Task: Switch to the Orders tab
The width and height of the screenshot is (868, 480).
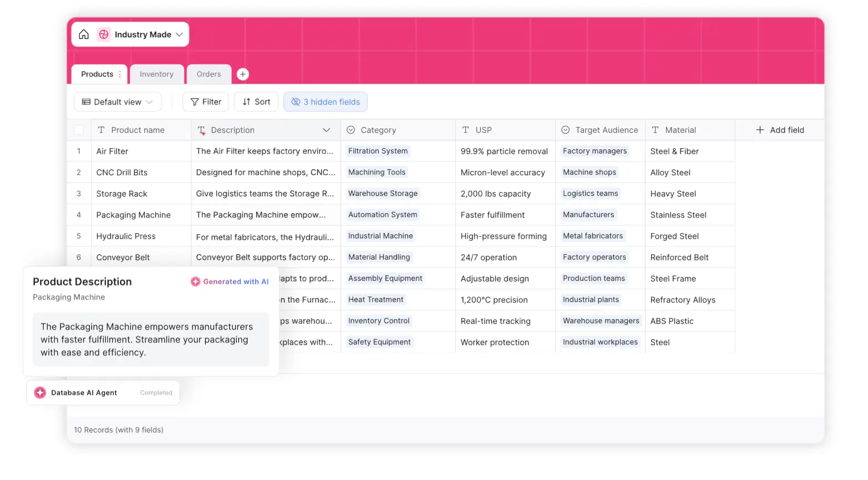Action: click(x=209, y=74)
